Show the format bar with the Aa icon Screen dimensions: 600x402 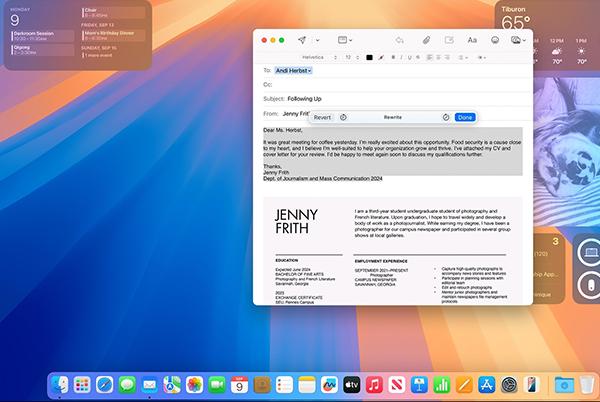point(472,40)
